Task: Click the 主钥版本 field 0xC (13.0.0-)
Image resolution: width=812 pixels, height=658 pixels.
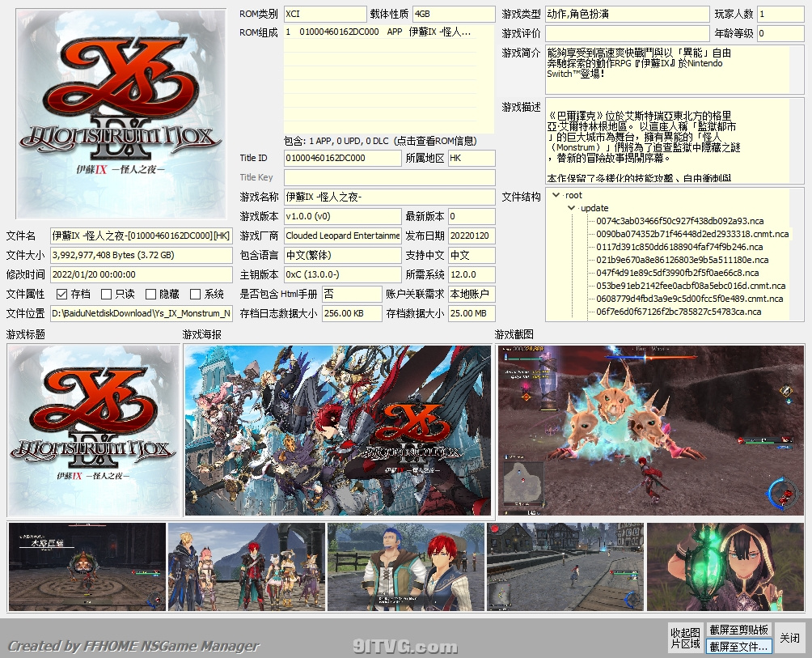Action: tap(342, 274)
